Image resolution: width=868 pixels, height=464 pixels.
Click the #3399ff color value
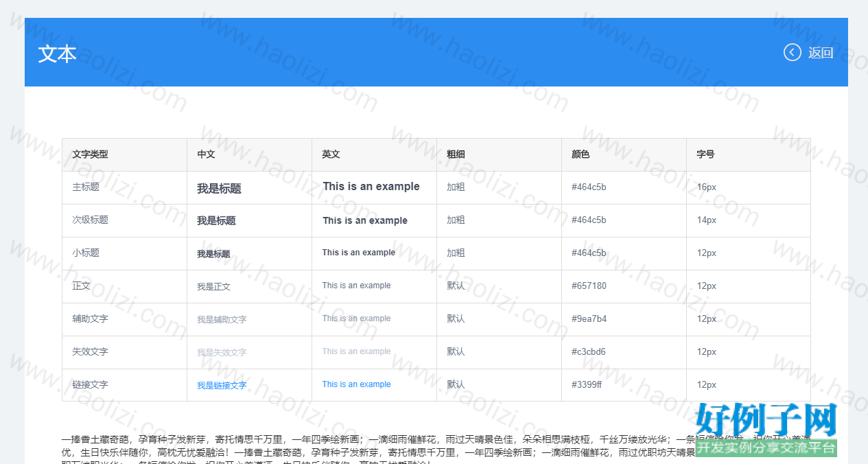tap(587, 384)
